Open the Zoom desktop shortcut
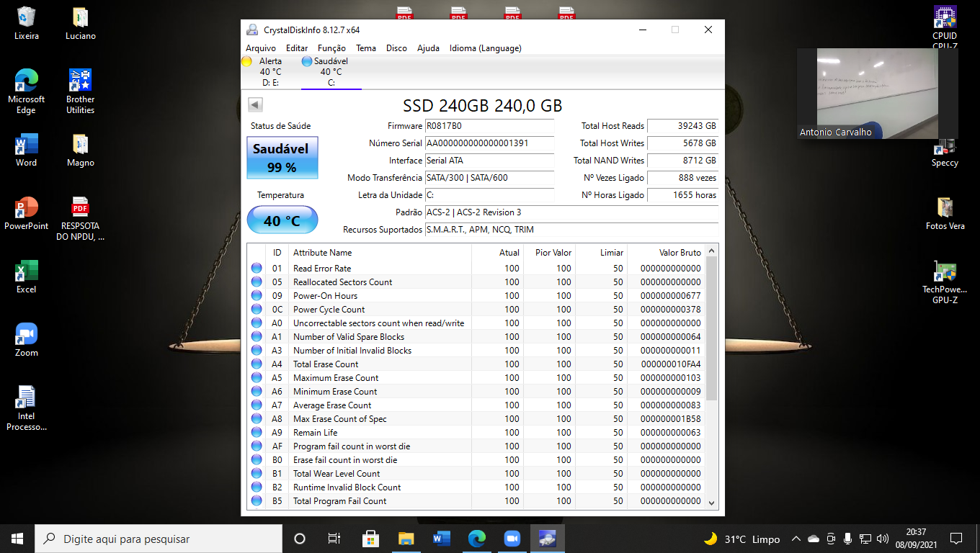The width and height of the screenshot is (980, 553). coord(27,340)
